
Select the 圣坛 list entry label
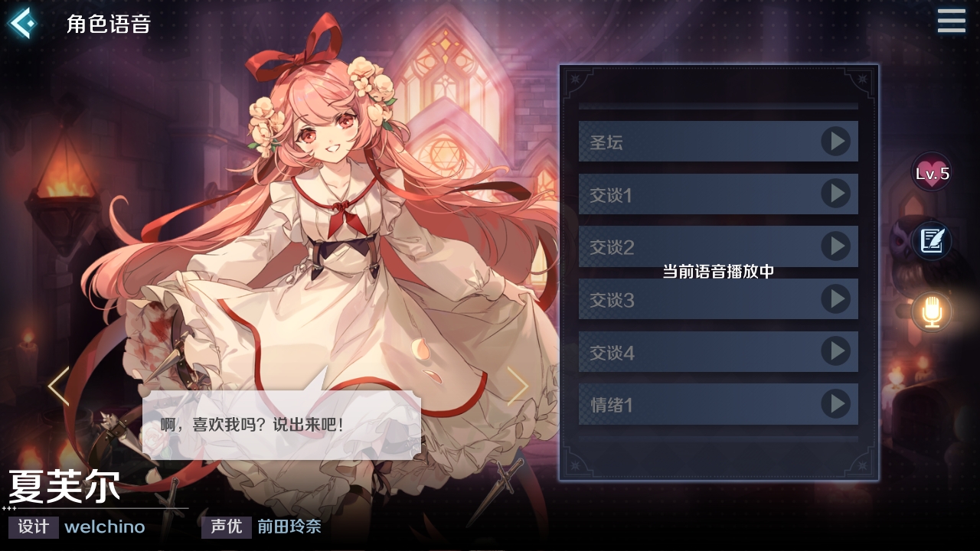coord(606,142)
